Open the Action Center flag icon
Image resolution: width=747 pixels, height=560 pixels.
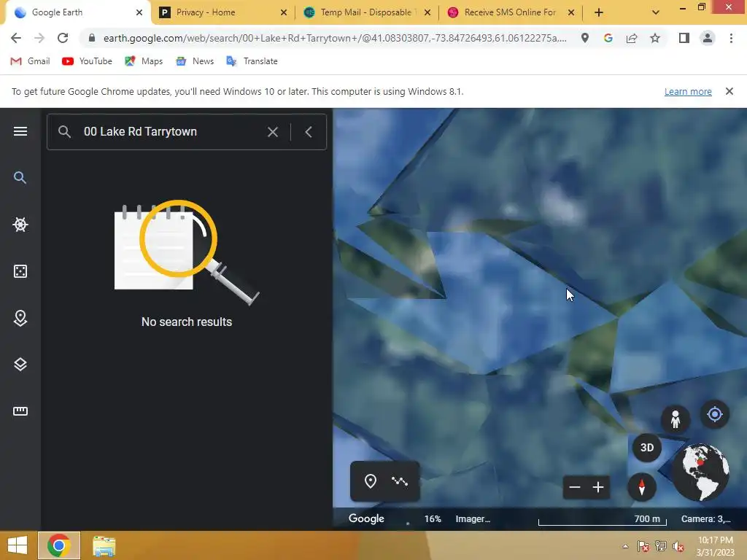(x=643, y=546)
